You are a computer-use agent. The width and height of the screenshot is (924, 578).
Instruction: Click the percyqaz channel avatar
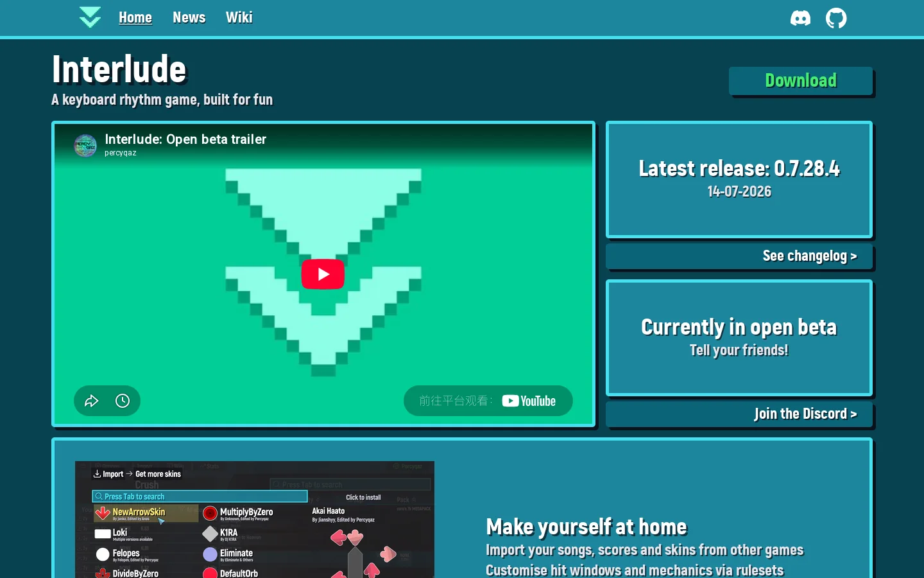(85, 146)
